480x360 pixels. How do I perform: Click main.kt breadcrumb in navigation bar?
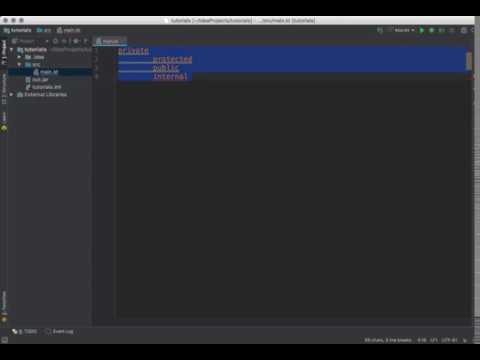pos(69,30)
